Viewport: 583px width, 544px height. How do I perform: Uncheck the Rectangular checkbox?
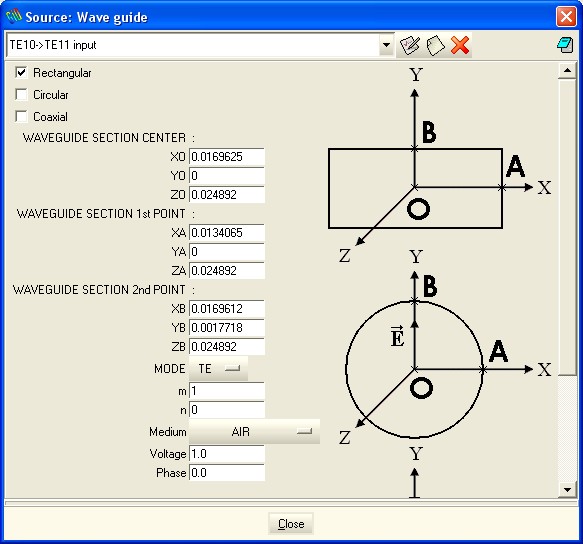point(21,72)
